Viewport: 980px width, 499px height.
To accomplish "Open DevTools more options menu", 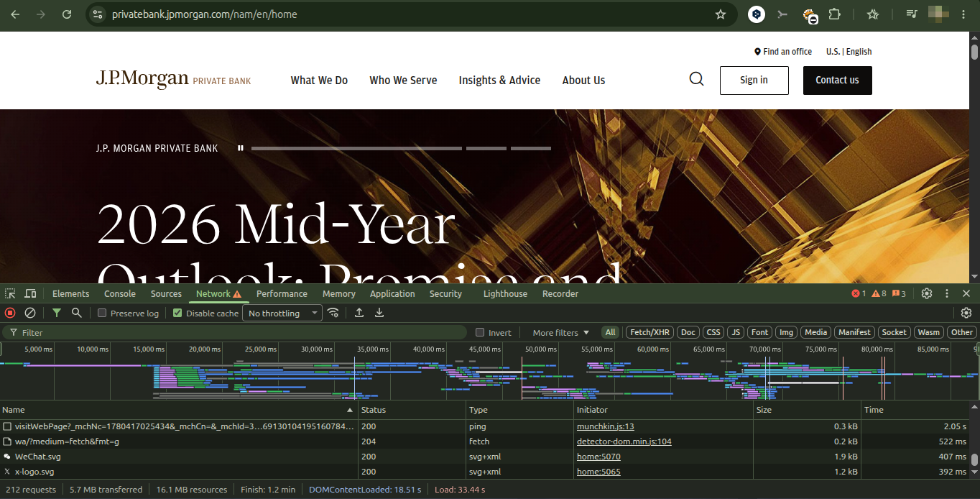I will click(947, 293).
